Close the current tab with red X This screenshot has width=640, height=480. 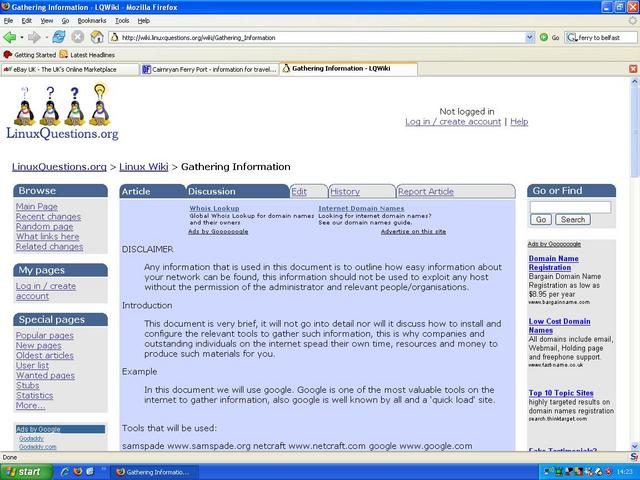(633, 69)
